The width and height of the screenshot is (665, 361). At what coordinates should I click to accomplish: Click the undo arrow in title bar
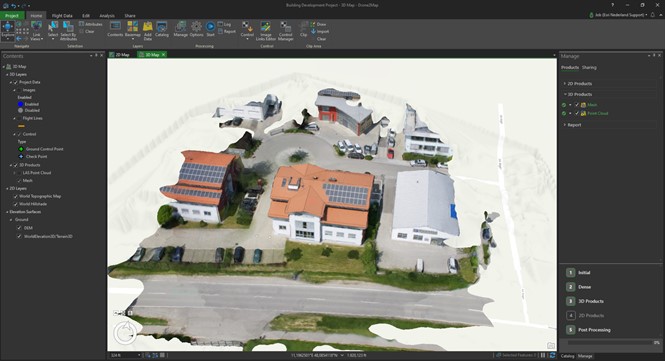coord(14,6)
